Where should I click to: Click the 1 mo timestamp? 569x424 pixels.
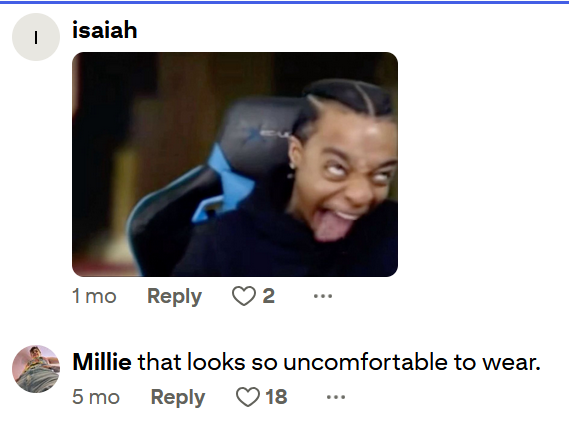tap(94, 296)
